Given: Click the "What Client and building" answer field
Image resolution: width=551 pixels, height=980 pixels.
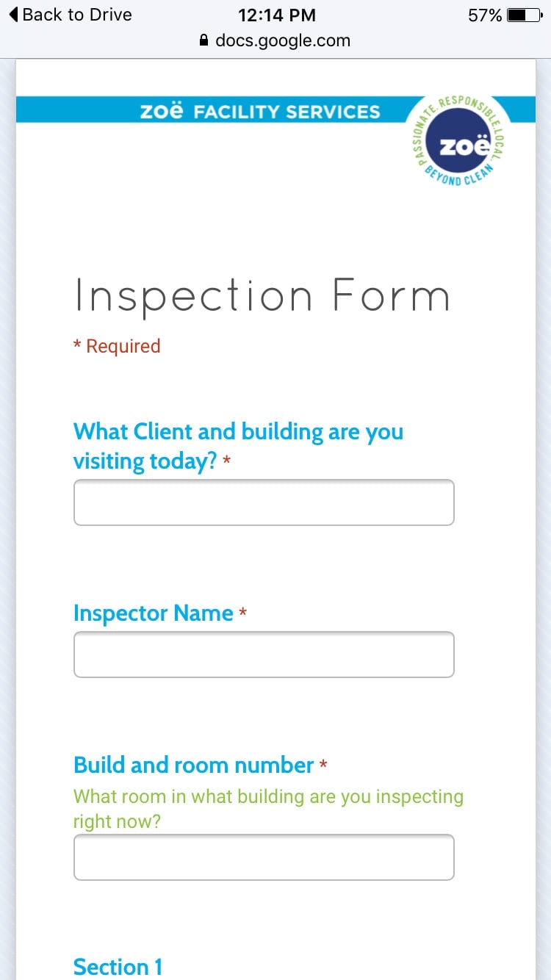Looking at the screenshot, I should pyautogui.click(x=263, y=502).
